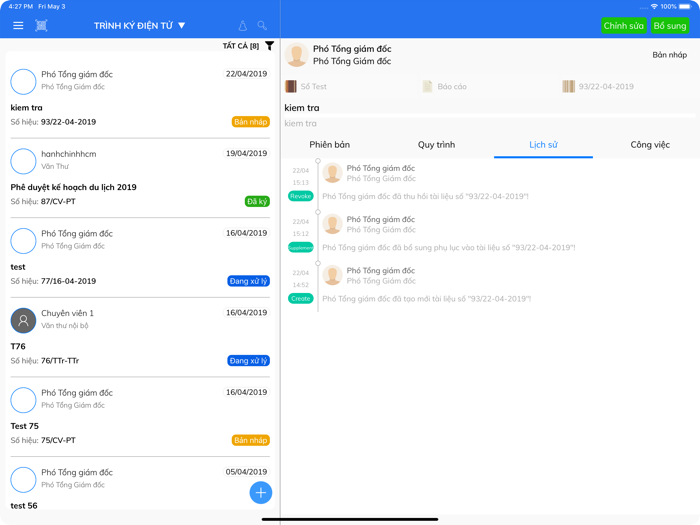Image resolution: width=700 pixels, height=525 pixels.
Task: Click the Báo cáo document icon
Action: 427,87
